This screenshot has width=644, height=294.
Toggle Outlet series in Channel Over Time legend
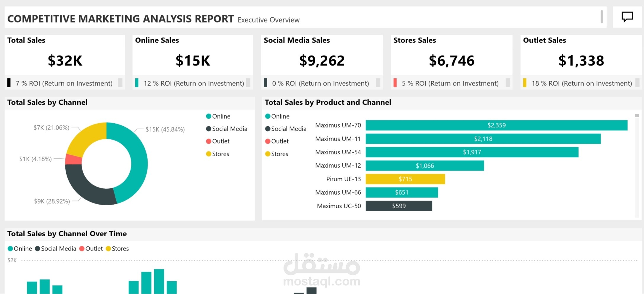click(91, 248)
